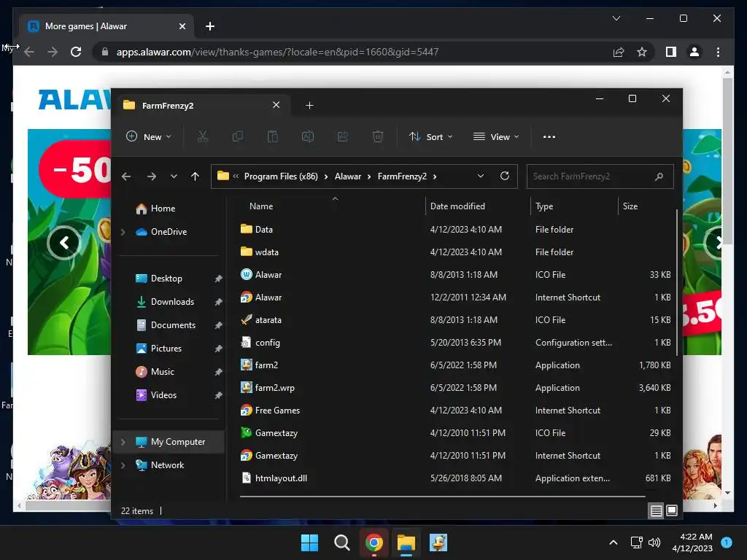Viewport: 747px width, 560px height.
Task: Click the Cut scissors icon in the Explorer toolbar
Action: click(x=203, y=136)
